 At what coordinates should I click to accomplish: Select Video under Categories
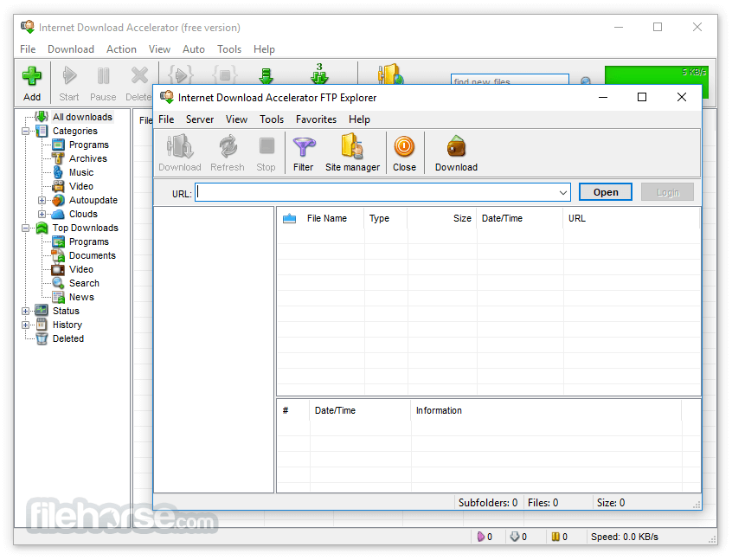[81, 186]
